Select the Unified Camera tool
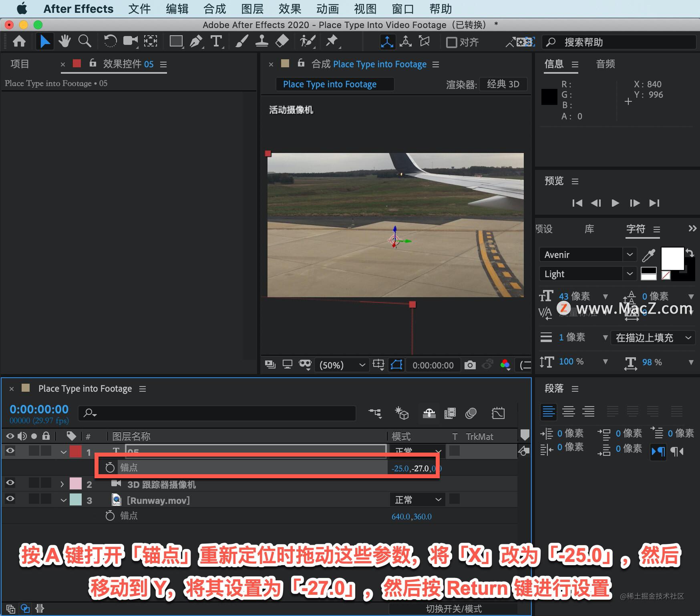Screen dimensions: 700x616 pos(130,41)
